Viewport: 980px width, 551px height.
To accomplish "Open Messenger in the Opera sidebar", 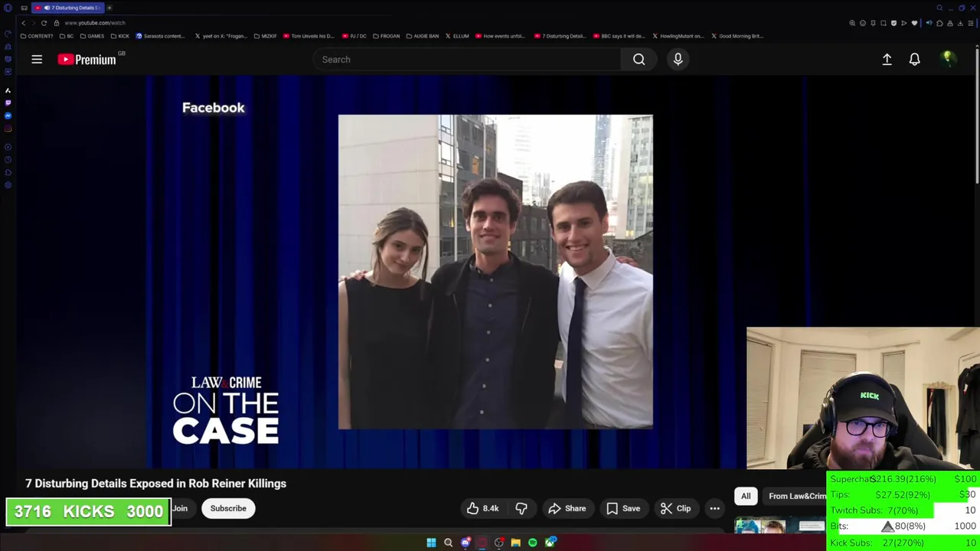I will coord(8,116).
